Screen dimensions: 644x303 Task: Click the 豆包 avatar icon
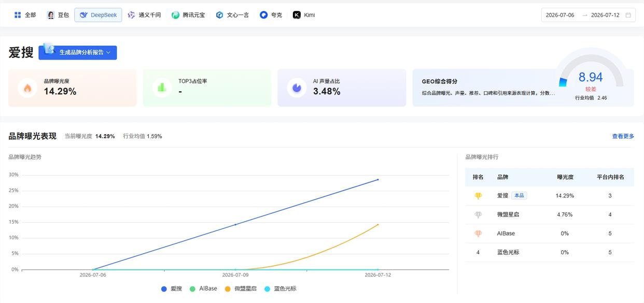pos(50,15)
